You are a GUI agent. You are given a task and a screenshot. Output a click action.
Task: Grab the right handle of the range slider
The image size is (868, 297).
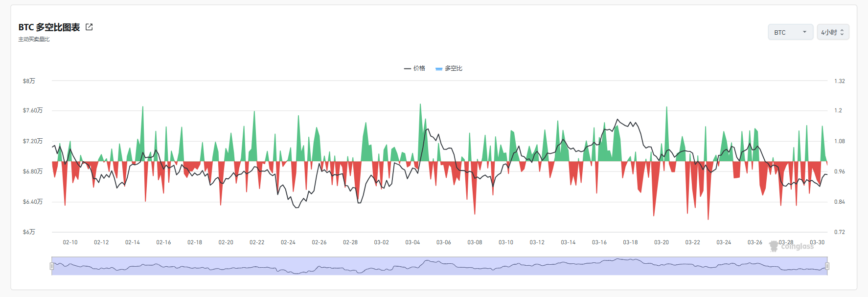point(827,266)
